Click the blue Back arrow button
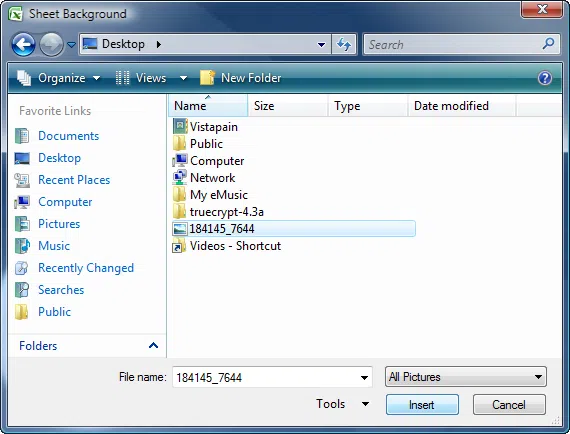 [x=23, y=44]
